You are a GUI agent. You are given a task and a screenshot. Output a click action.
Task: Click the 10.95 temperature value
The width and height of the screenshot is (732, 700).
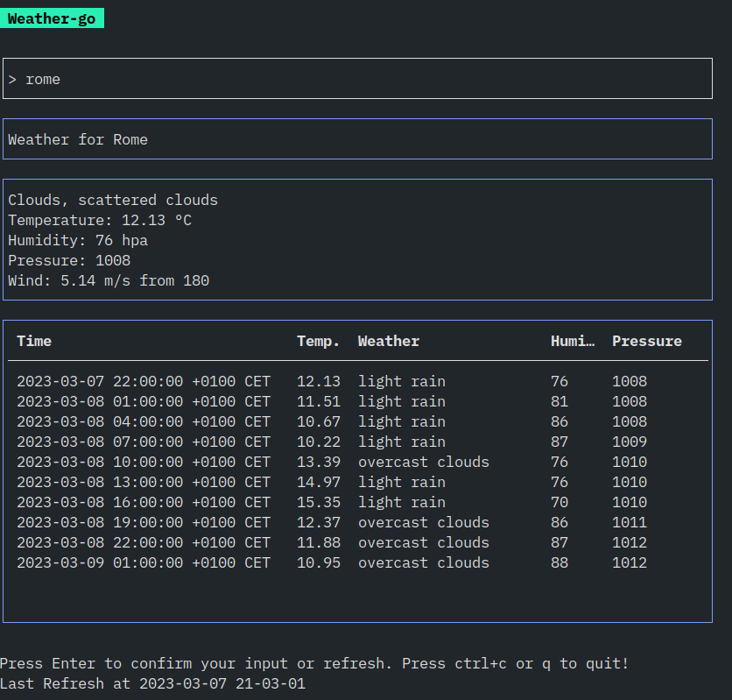coord(319,562)
